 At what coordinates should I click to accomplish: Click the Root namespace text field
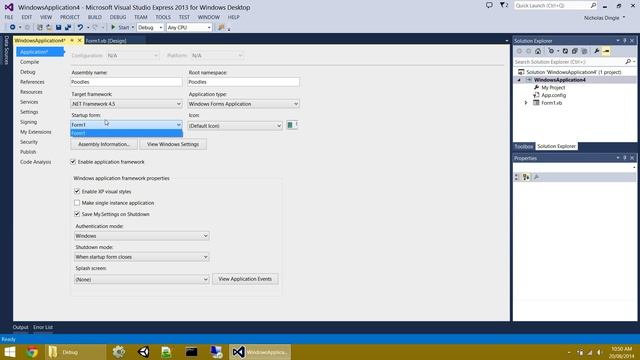point(243,82)
